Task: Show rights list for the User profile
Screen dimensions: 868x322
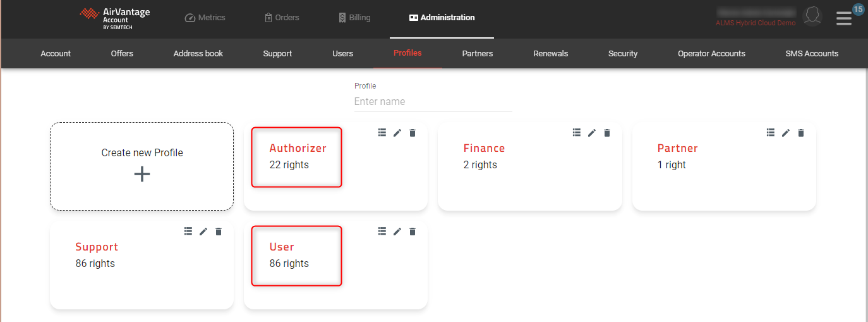Action: [382, 232]
